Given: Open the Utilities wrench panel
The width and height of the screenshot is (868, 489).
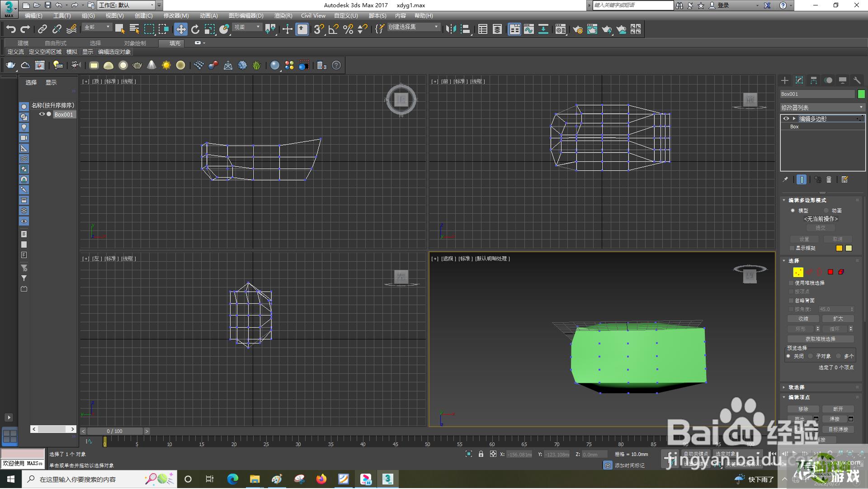Looking at the screenshot, I should click(857, 80).
